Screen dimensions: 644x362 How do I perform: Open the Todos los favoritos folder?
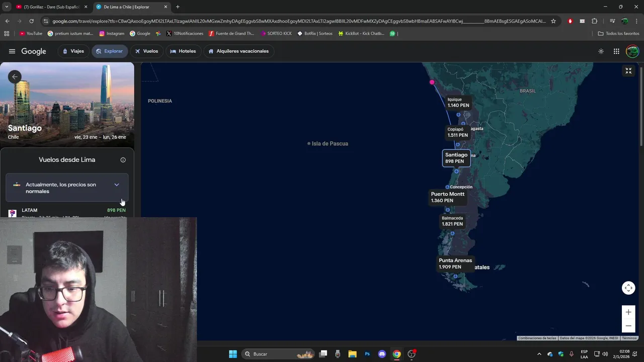coord(619,34)
